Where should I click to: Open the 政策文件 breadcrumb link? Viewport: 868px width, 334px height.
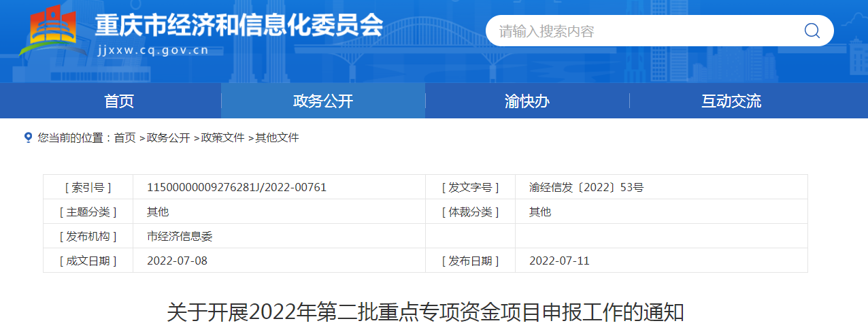(x=222, y=137)
